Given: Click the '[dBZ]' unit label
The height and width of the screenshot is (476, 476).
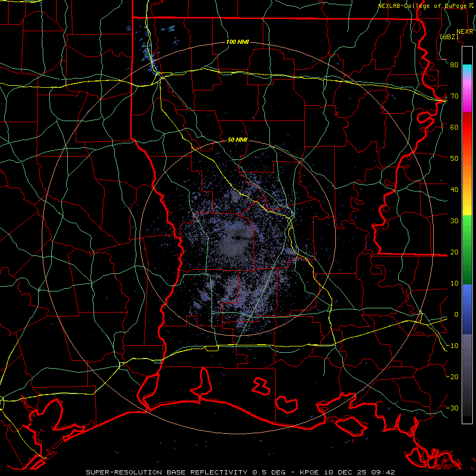Looking at the screenshot, I should [449, 36].
